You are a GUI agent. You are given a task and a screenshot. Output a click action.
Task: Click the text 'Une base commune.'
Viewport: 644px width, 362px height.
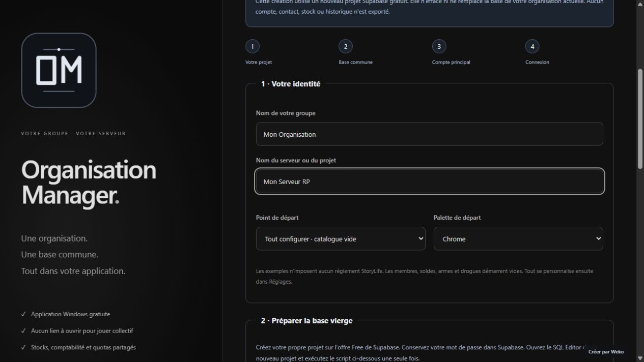60,255
